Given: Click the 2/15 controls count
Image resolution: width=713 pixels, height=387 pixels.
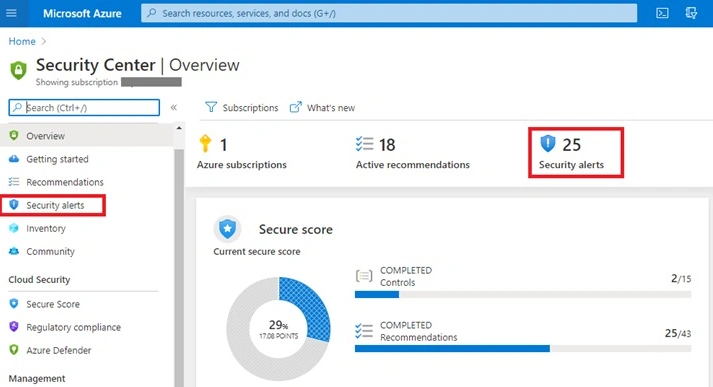Looking at the screenshot, I should click(681, 278).
